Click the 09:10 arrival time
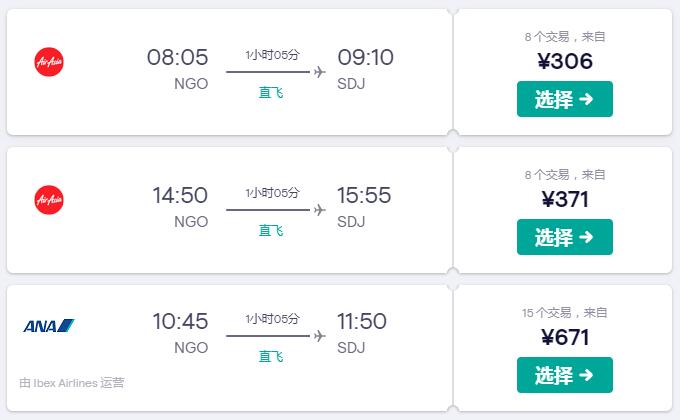Viewport: 680px width, 420px height. click(x=366, y=57)
